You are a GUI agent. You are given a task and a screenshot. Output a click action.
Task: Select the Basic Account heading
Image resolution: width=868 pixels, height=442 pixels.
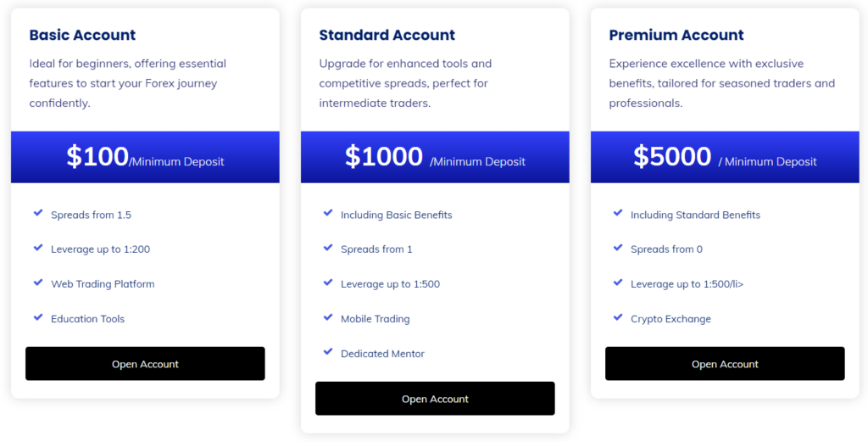pyautogui.click(x=82, y=35)
